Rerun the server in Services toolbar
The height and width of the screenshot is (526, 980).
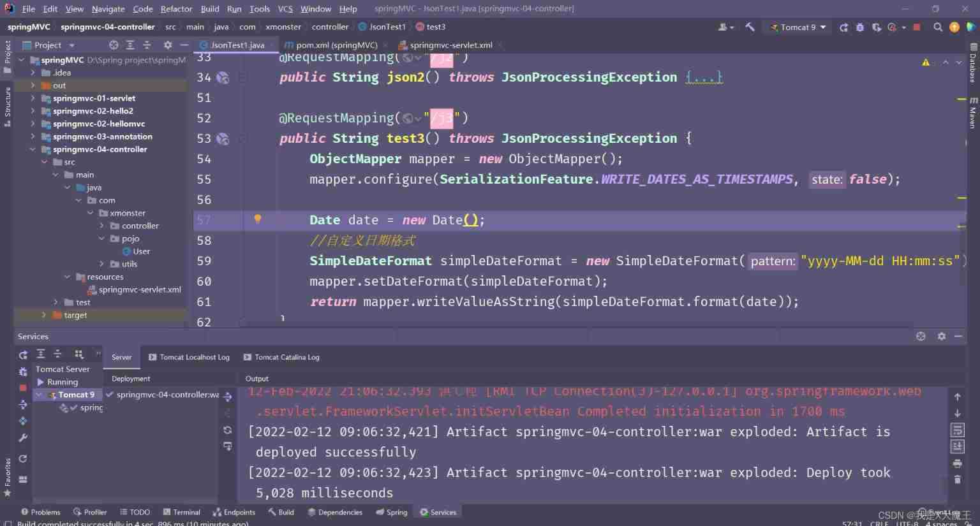point(24,354)
